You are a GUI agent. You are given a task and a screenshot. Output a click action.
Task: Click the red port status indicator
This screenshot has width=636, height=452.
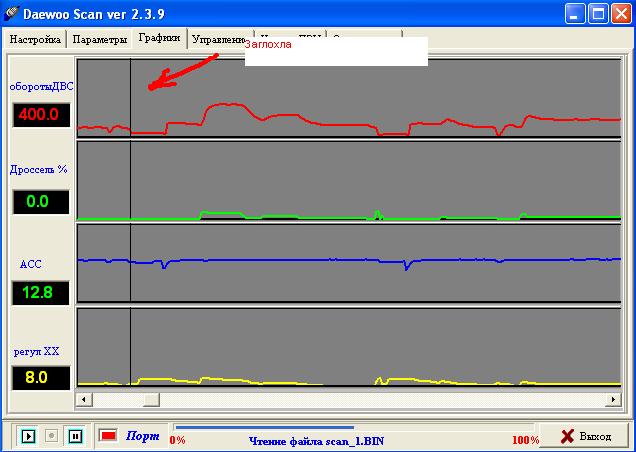(x=108, y=436)
